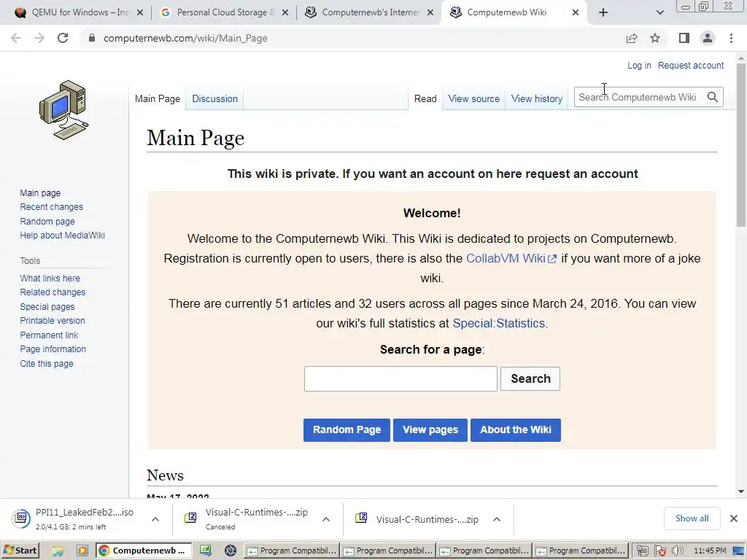
Task: Click the Random Page button
Action: (x=347, y=430)
